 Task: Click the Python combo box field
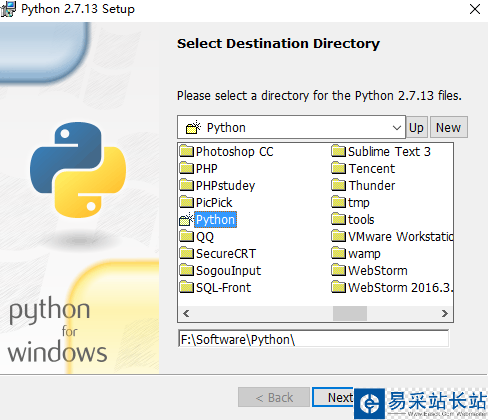coord(291,127)
